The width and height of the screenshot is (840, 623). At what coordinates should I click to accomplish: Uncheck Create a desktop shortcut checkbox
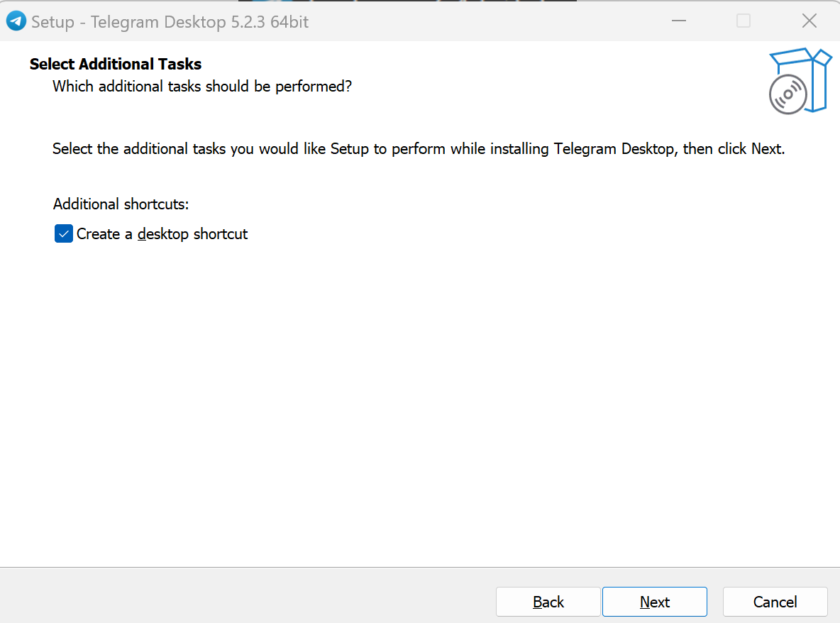pyautogui.click(x=64, y=233)
